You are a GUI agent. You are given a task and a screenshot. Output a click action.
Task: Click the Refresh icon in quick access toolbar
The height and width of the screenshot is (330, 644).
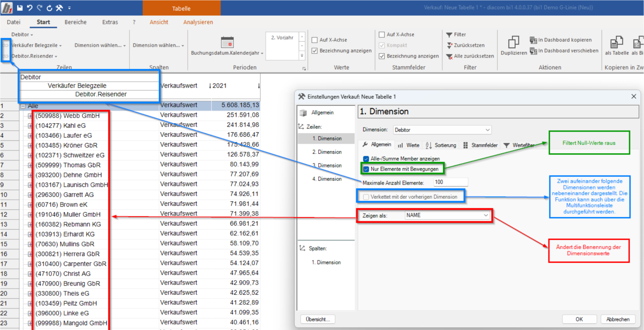click(x=49, y=8)
